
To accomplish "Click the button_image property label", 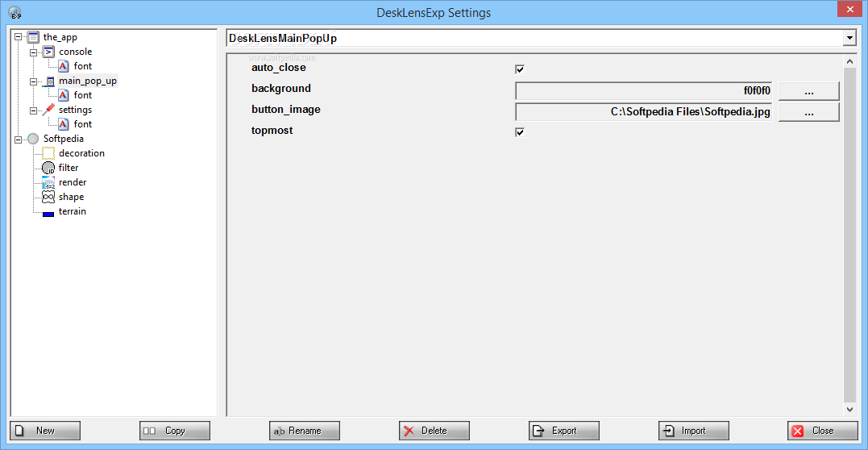I will [x=285, y=110].
